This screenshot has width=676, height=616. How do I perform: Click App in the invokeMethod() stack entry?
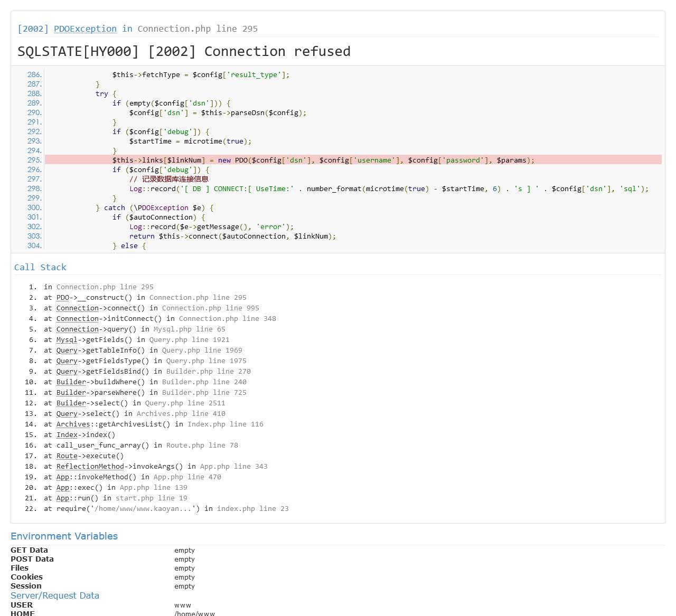point(63,477)
